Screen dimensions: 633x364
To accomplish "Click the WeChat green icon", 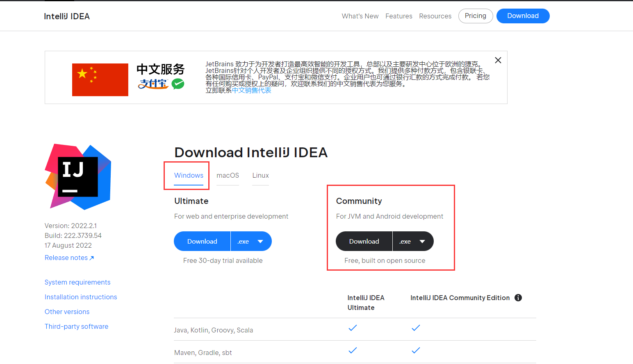I will point(178,84).
